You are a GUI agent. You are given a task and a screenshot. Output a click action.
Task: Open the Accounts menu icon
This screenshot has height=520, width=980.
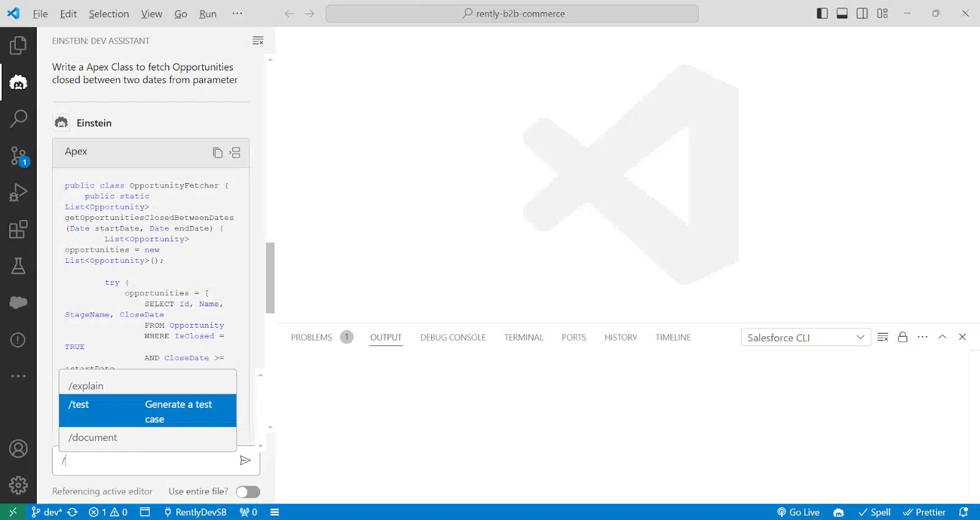(x=18, y=449)
